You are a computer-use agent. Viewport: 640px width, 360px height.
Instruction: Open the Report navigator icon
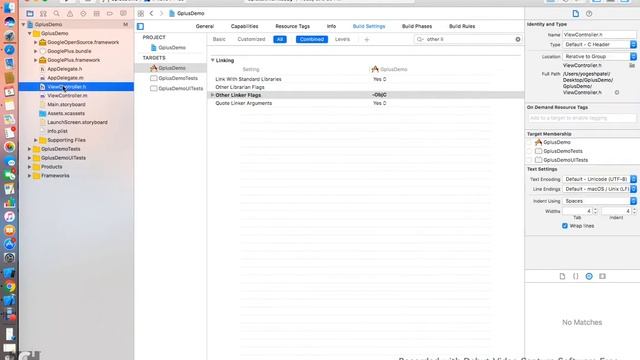[123, 13]
